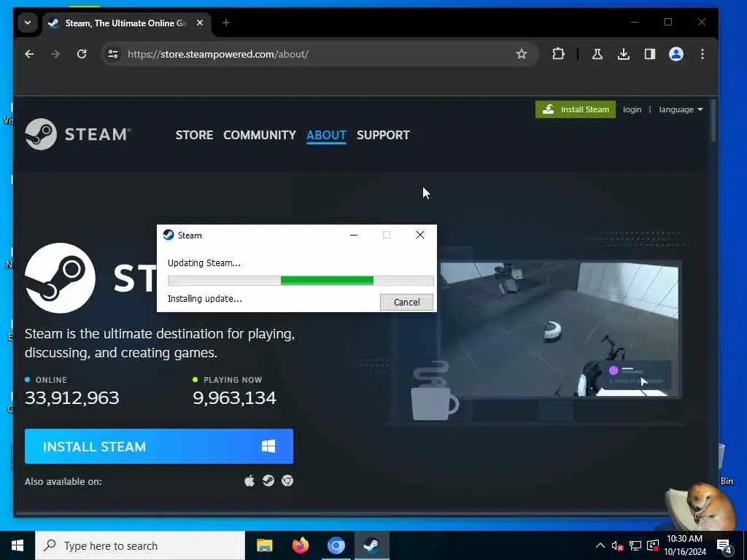Click the SteamOS download icon
The height and width of the screenshot is (560, 747).
coord(268,481)
